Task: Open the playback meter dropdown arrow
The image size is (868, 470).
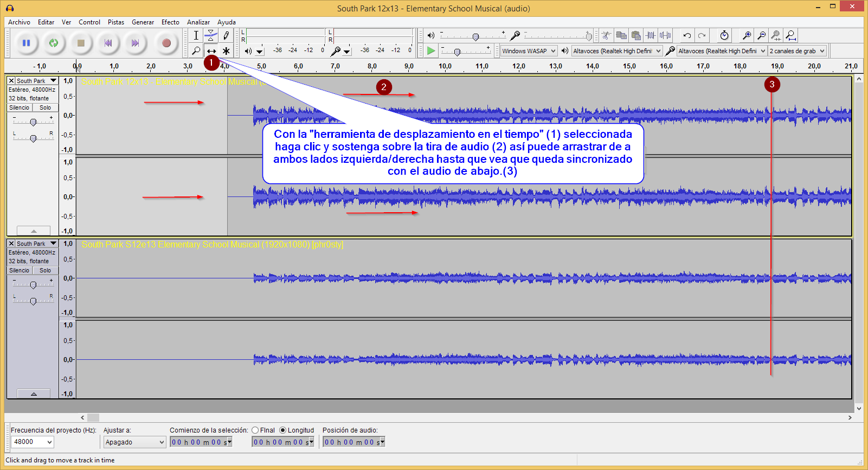Action: click(x=260, y=52)
